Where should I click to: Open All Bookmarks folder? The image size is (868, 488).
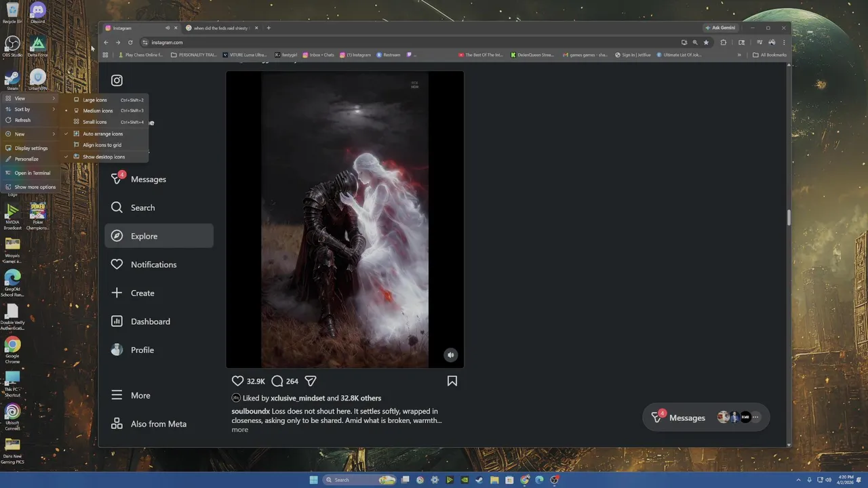point(770,55)
